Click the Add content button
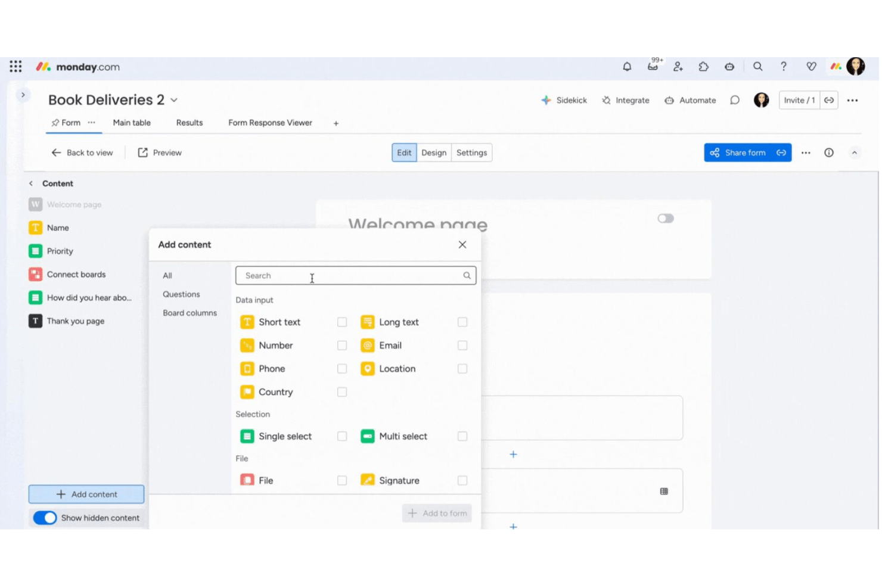The image size is (882, 588). tap(86, 494)
